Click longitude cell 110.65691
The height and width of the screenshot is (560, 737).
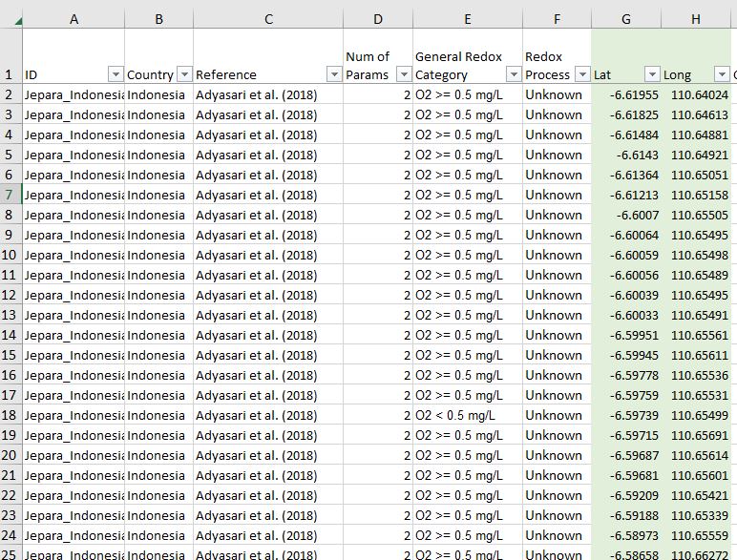tap(696, 436)
